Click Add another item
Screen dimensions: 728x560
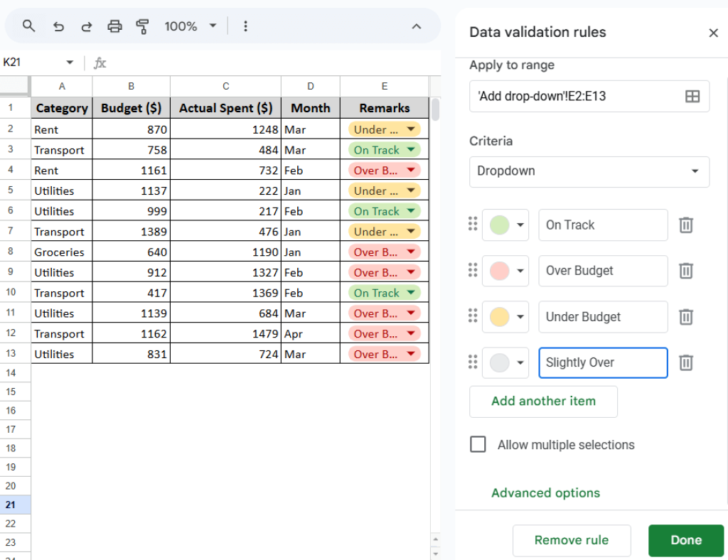click(543, 402)
